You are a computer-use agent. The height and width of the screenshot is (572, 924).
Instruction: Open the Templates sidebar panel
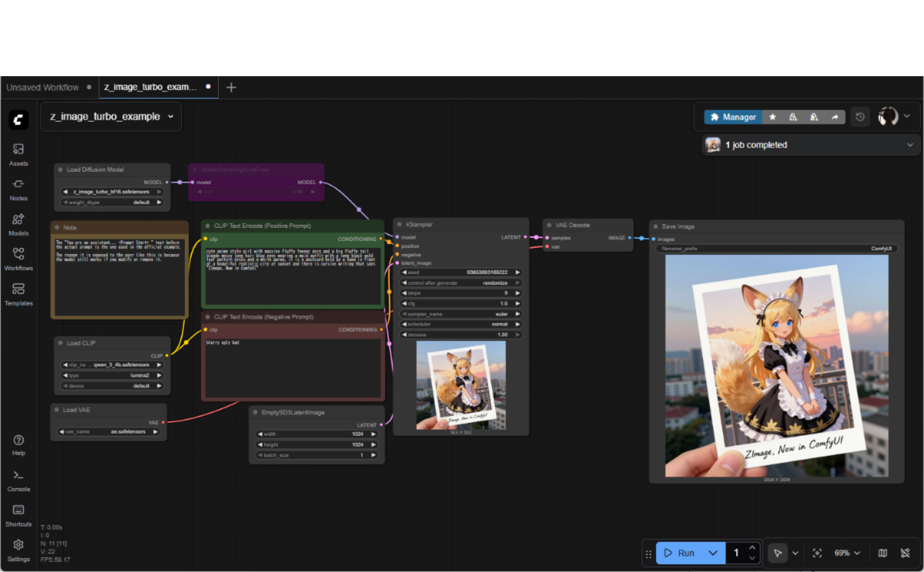[19, 294]
